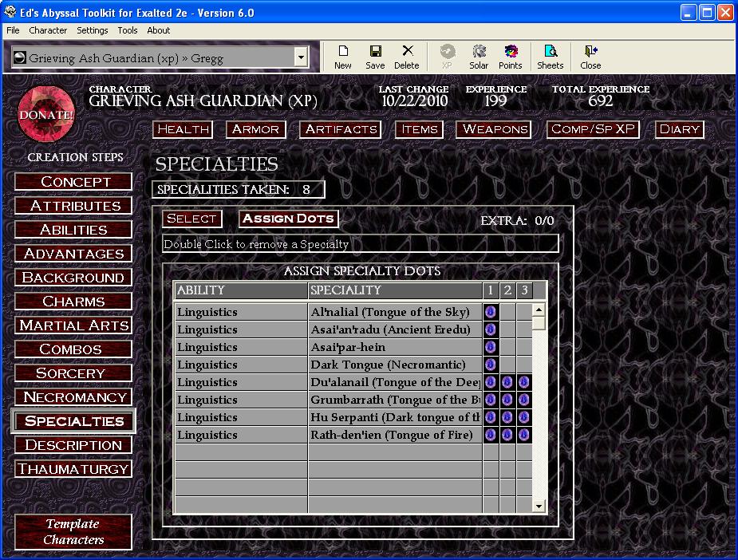Image resolution: width=738 pixels, height=560 pixels.
Task: Go to the Necromancy creation step
Action: pos(73,397)
